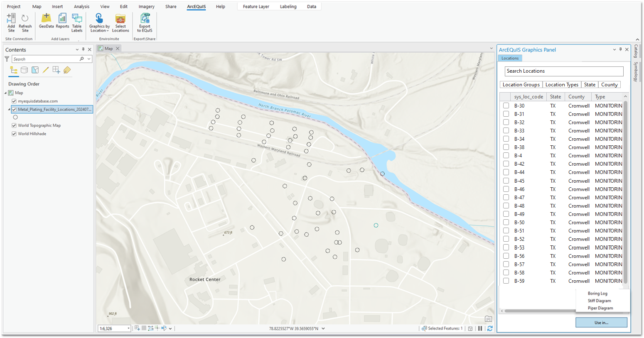The height and width of the screenshot is (338, 644).
Task: Collapse the ribbon with the chevron
Action: (x=638, y=40)
